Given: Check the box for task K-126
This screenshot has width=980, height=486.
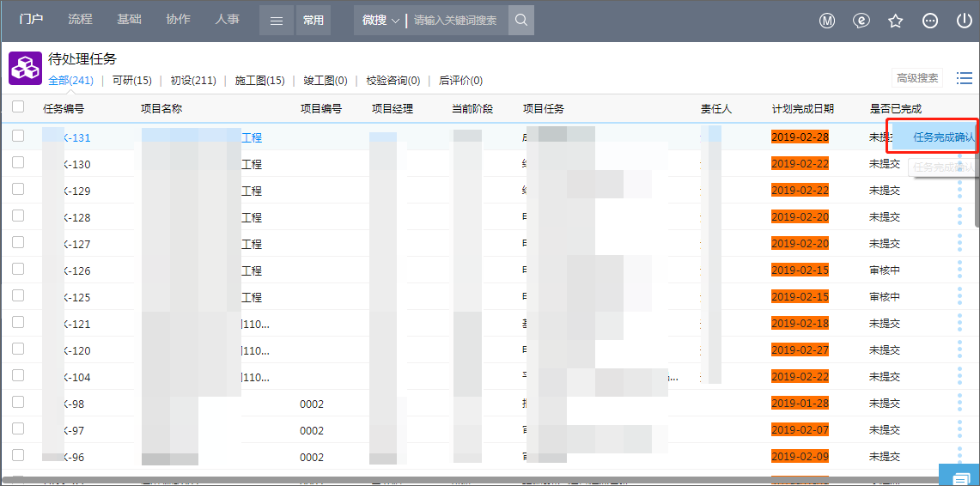Looking at the screenshot, I should tap(18, 269).
